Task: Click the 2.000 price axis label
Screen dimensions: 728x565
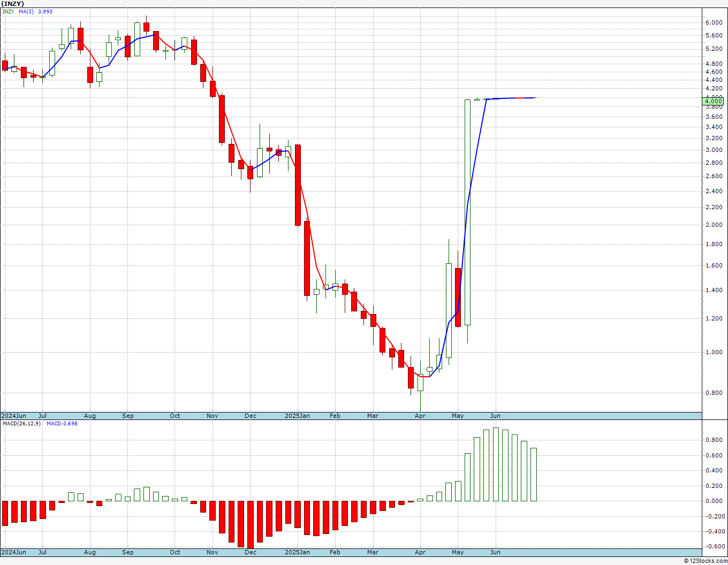Action: pyautogui.click(x=714, y=225)
